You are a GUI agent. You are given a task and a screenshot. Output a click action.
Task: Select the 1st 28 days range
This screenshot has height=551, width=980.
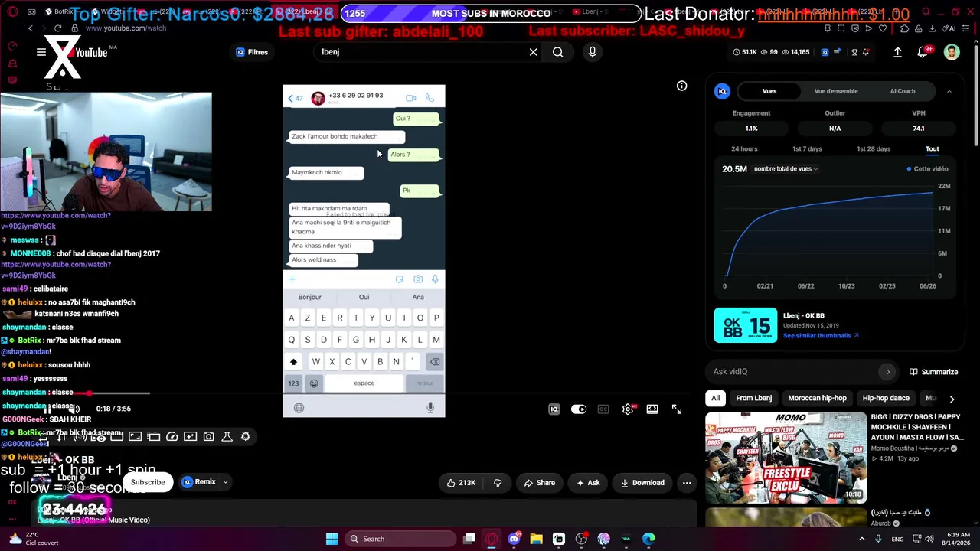coord(874,148)
